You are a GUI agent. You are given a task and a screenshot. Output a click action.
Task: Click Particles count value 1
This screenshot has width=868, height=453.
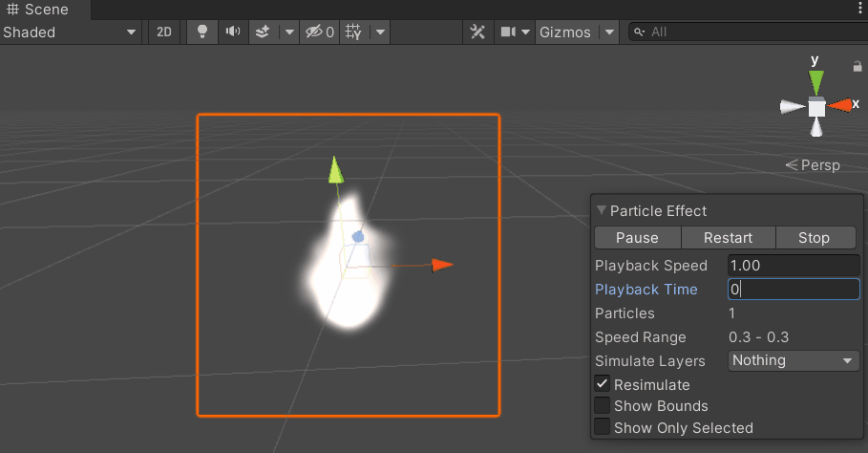731,313
